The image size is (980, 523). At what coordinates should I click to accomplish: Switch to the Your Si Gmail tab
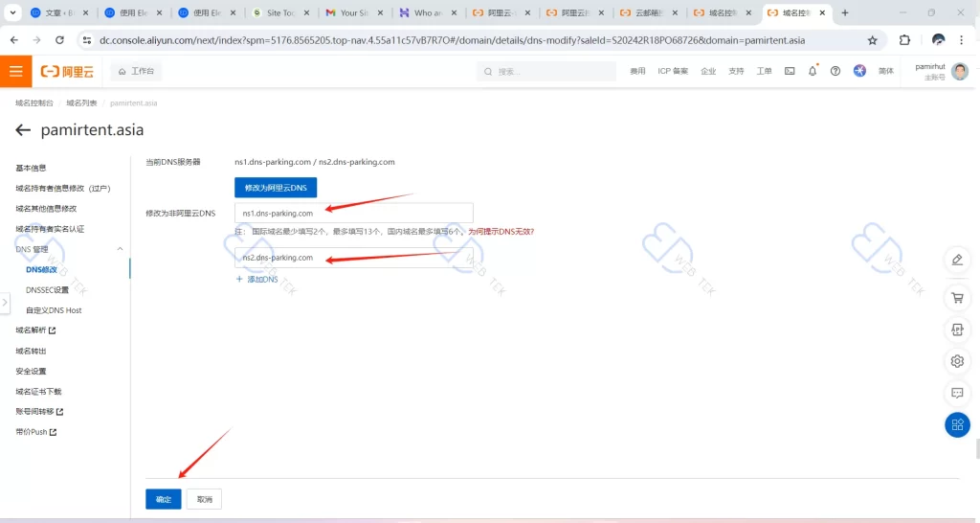tap(354, 12)
